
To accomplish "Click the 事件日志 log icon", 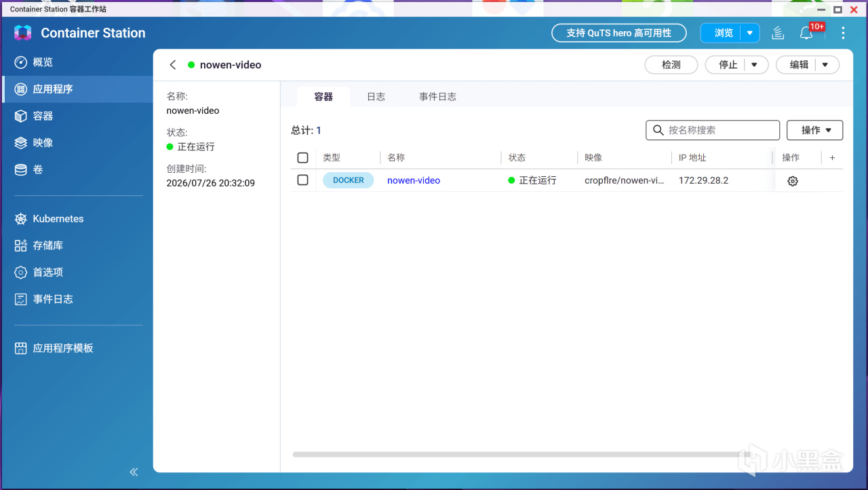I will pos(21,299).
